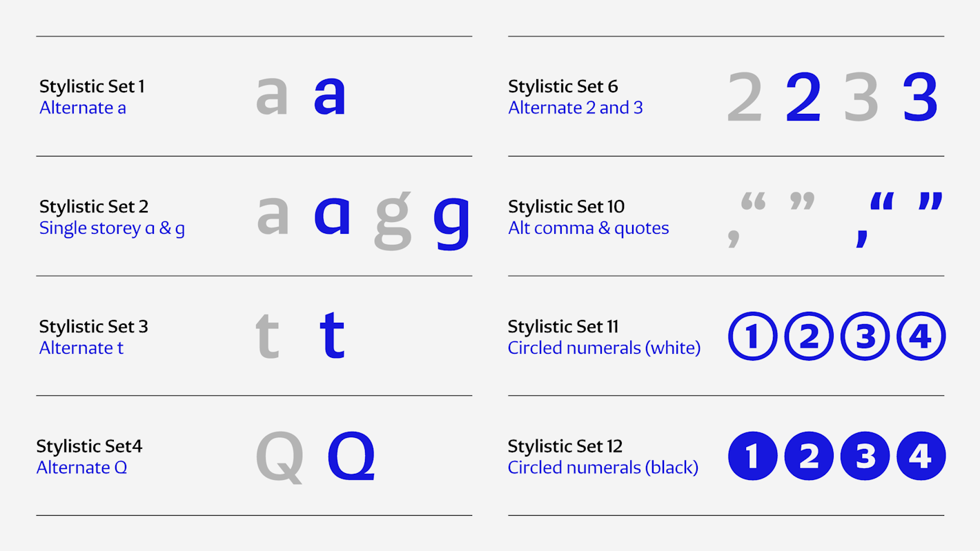This screenshot has height=551, width=980.
Task: Select the blue single-storey 'a' in Set 2
Action: 332,216
